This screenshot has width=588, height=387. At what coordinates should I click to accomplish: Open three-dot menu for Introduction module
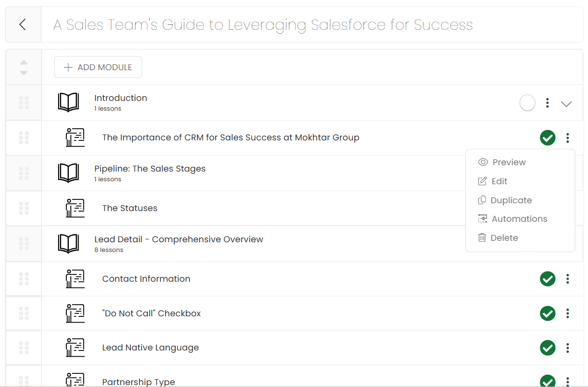(x=547, y=103)
